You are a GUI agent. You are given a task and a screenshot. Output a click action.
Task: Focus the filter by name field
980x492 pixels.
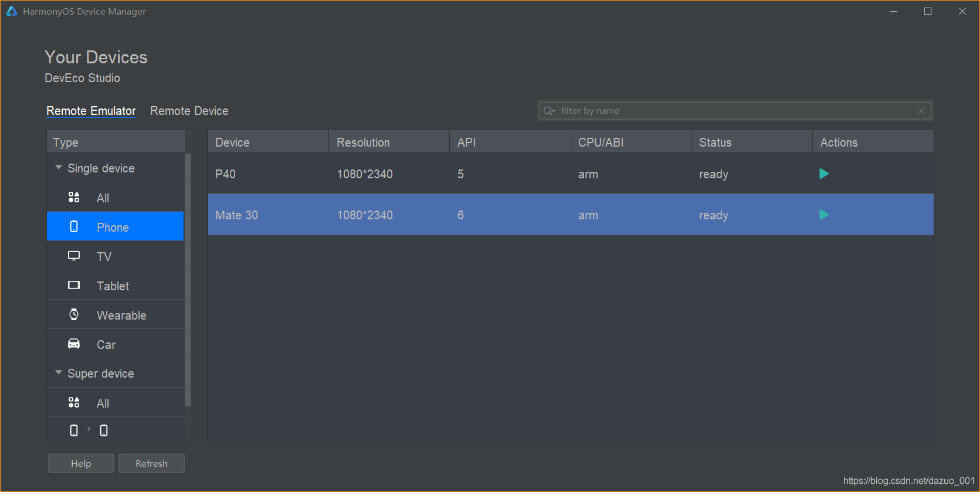(735, 111)
